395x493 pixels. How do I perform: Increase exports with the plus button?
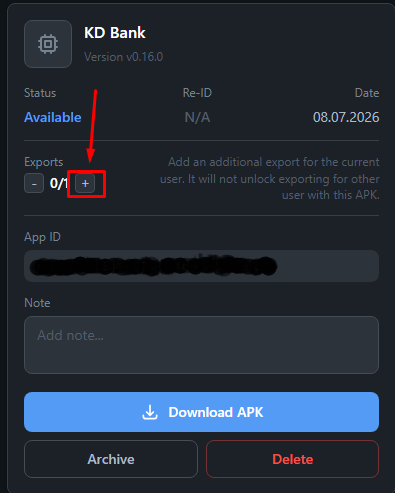(85, 183)
